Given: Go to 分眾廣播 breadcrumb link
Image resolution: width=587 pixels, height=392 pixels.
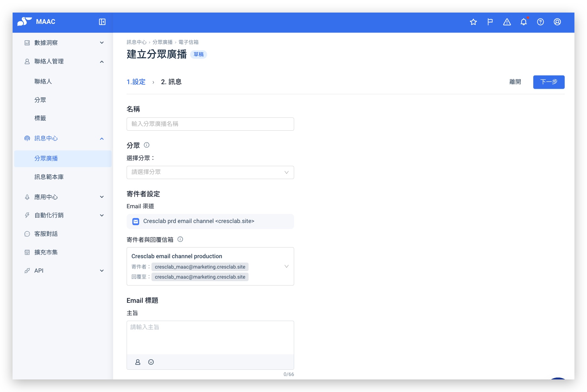Looking at the screenshot, I should point(162,42).
